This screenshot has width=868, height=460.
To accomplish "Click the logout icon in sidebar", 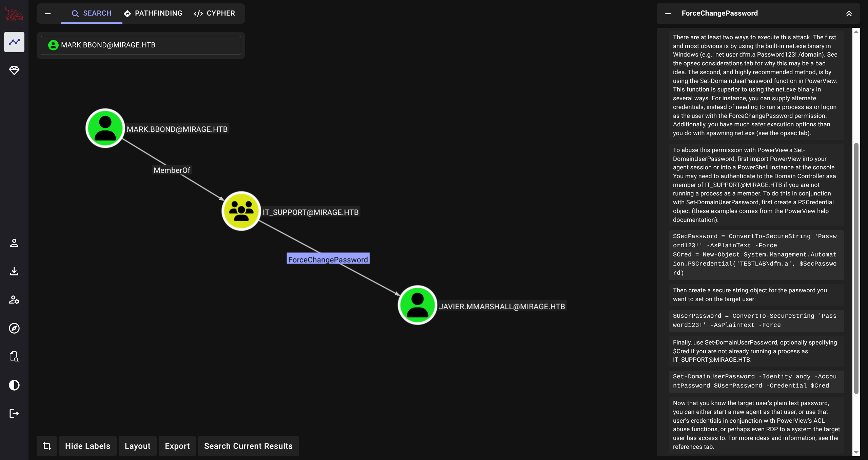I will pos(14,414).
